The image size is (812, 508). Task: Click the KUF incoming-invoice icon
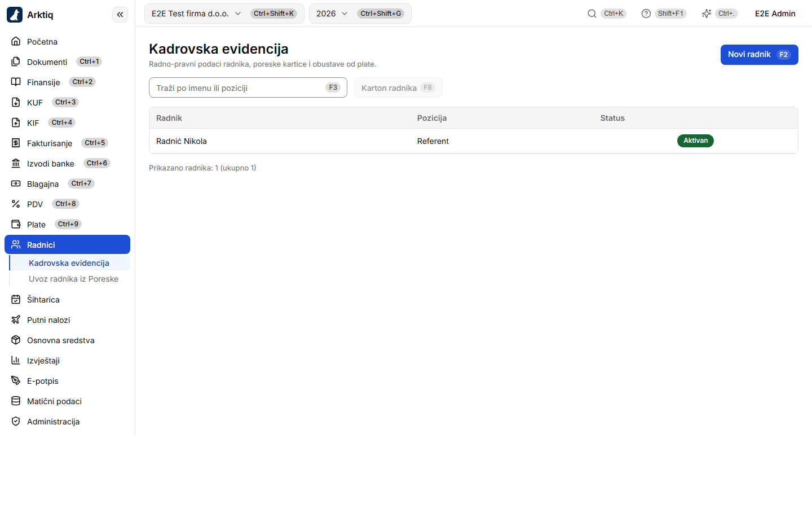point(16,102)
